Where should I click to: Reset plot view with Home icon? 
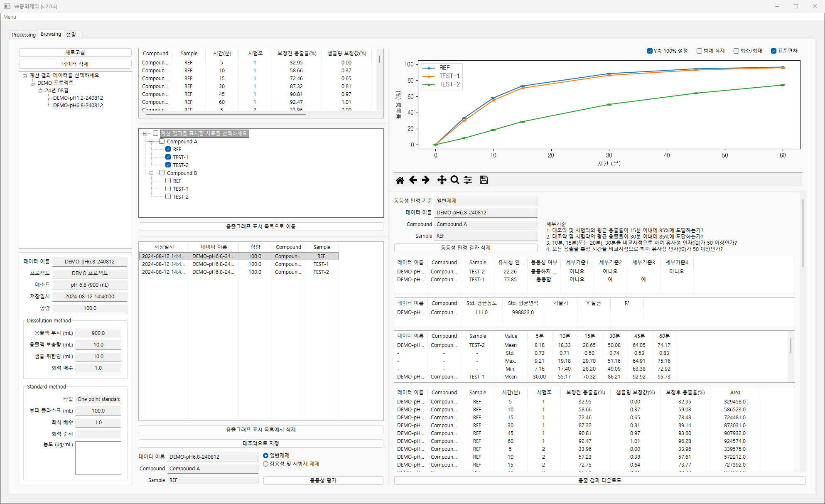point(400,180)
